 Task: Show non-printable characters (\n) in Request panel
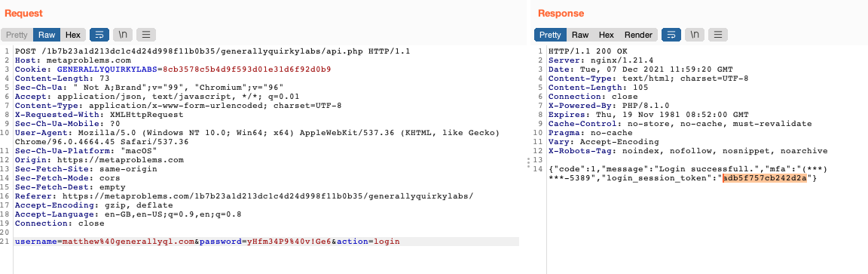[122, 35]
